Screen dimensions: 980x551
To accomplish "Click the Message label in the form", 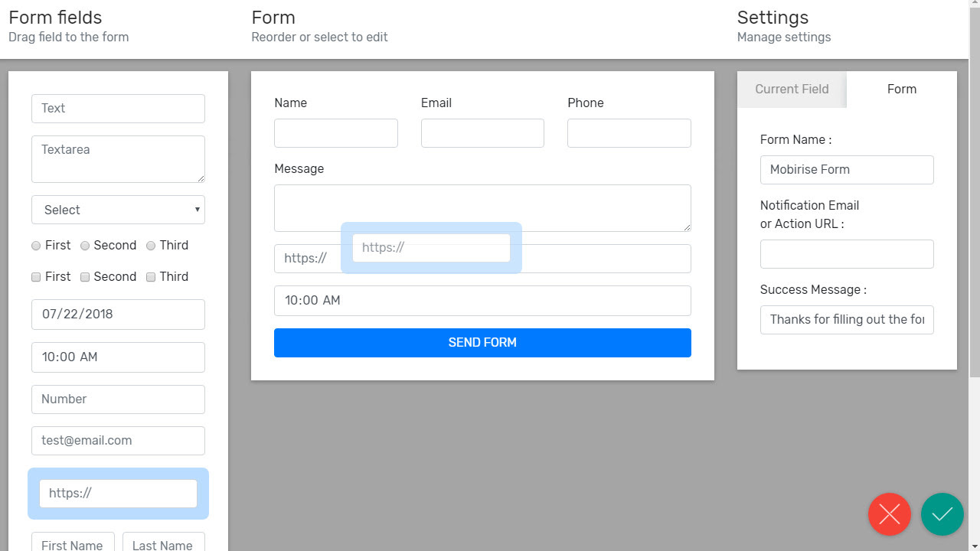I will (299, 169).
